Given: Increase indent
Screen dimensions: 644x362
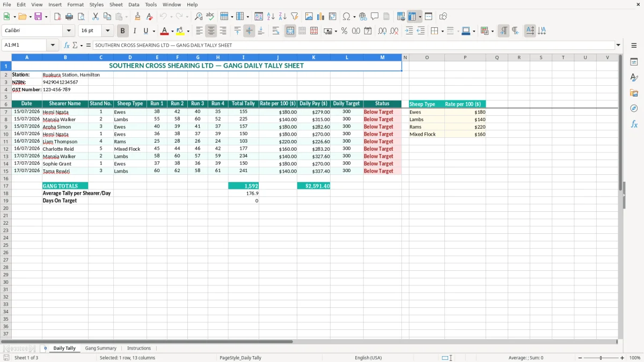Looking at the screenshot, I should pos(409,31).
